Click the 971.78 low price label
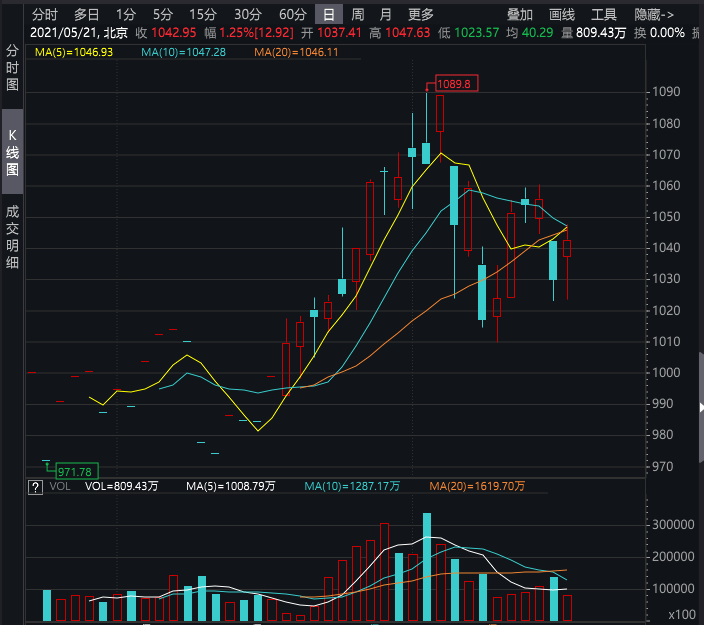This screenshot has width=704, height=625. (x=75, y=471)
